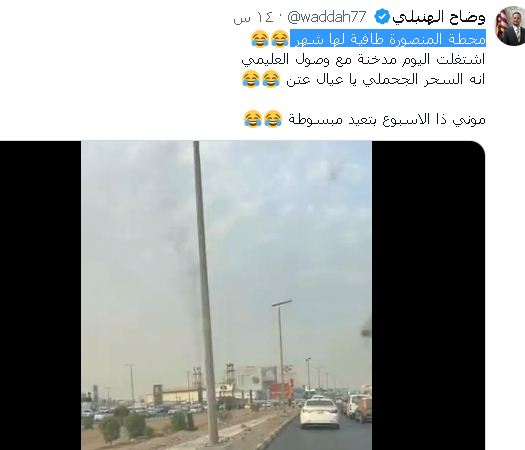Viewport: 525px width, 450px height.
Task: Click the white car in the video
Action: (319, 414)
